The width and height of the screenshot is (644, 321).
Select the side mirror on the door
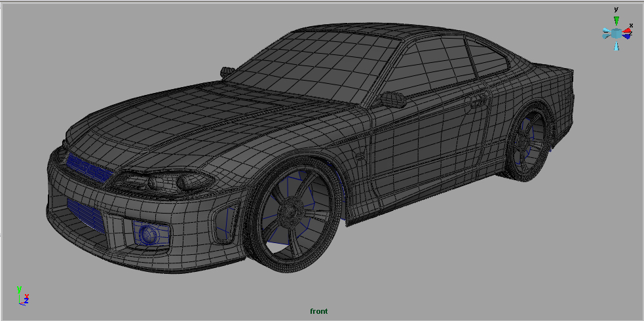(392, 100)
